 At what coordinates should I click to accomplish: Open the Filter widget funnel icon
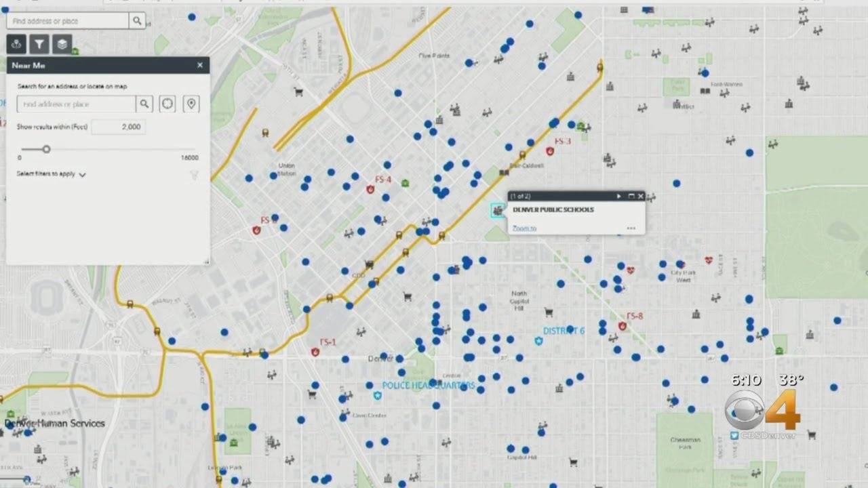pos(39,45)
